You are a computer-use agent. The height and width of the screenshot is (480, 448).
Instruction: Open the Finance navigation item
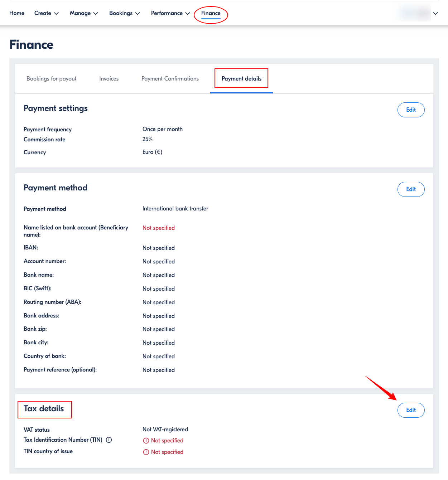pos(211,13)
